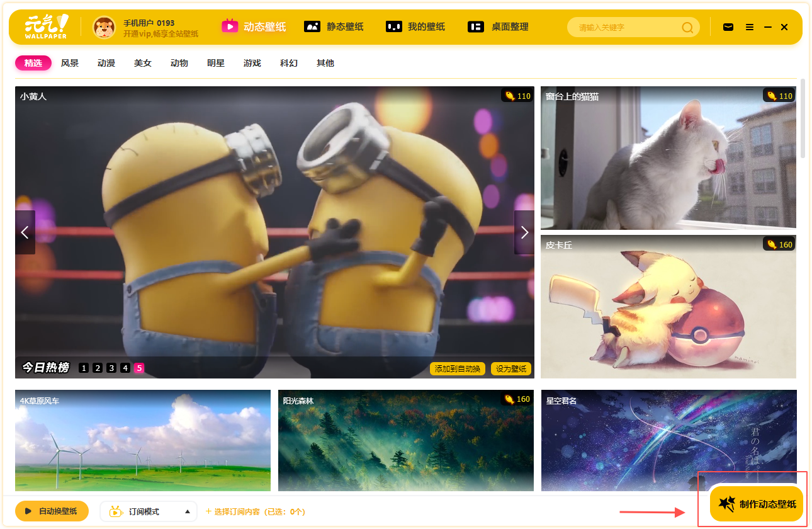
Task: Select the 风景 category
Action: point(70,63)
